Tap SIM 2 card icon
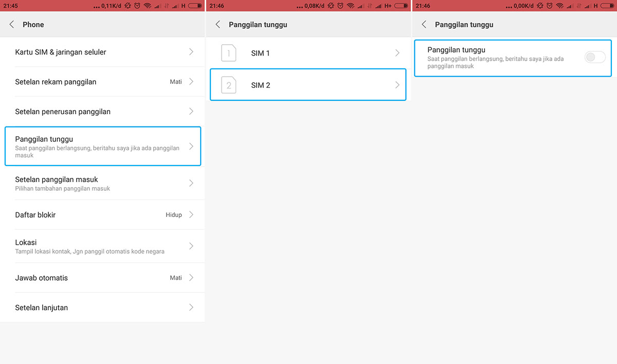This screenshot has height=364, width=617. (229, 85)
